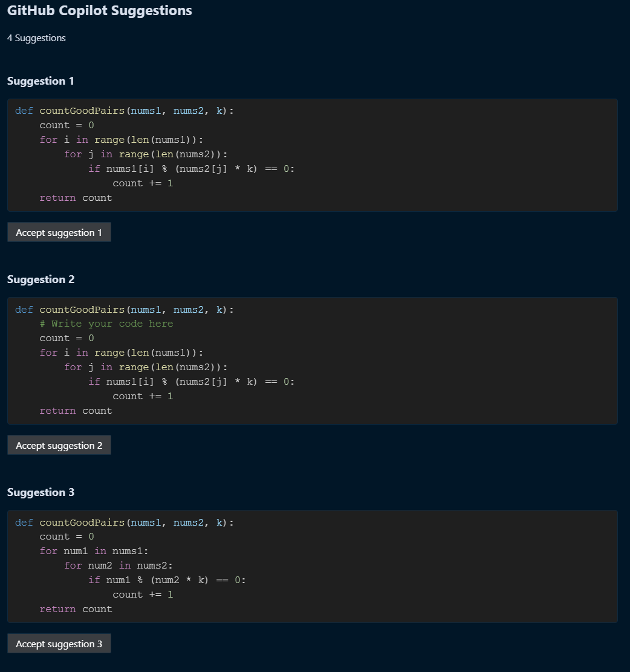Select the Suggestion 1 heading
This screenshot has width=630, height=672.
(41, 81)
